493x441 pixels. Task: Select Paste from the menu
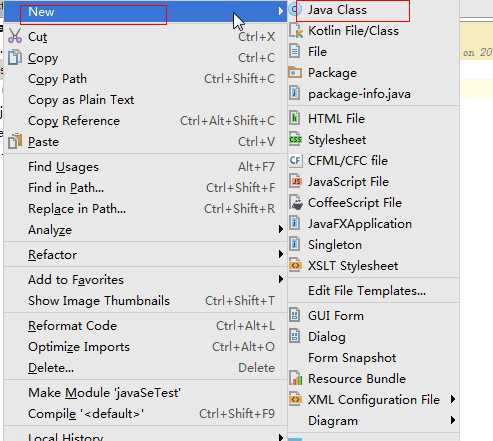pyautogui.click(x=145, y=142)
